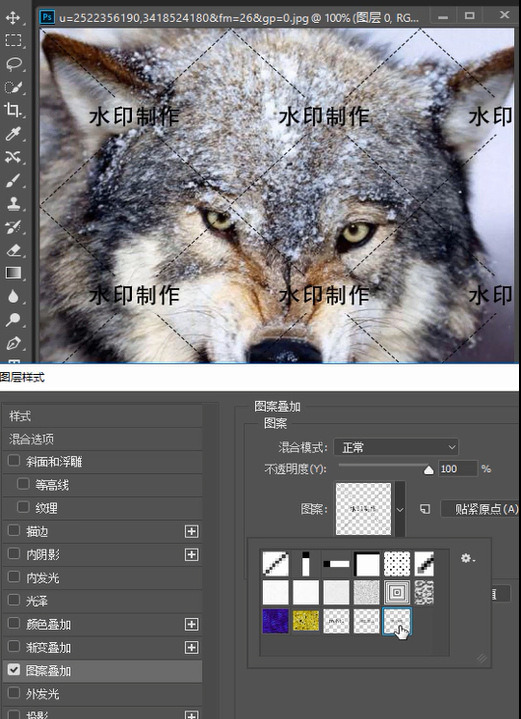
Task: Select the Move tool
Action: point(12,17)
